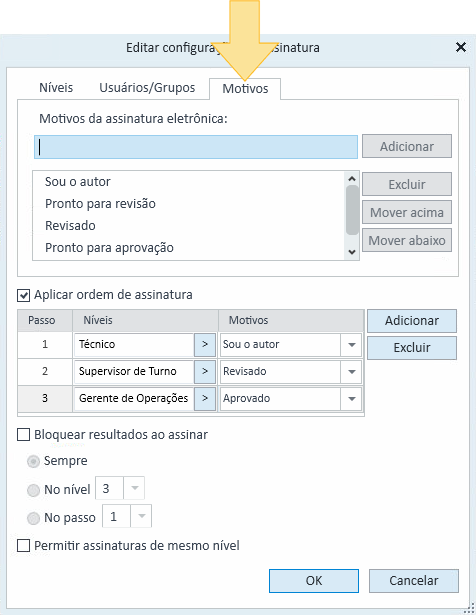The height and width of the screenshot is (615, 476).
Task: Open level picker arrow for Técnico row
Action: tap(205, 344)
